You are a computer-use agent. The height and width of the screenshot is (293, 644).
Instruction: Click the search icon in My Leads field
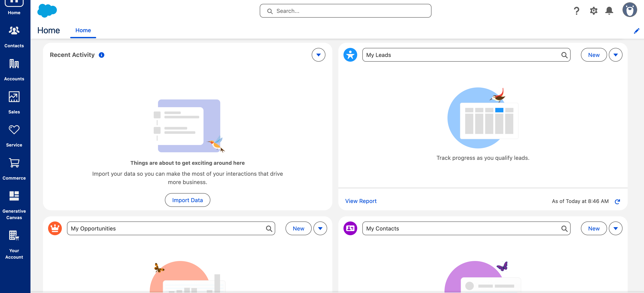[564, 55]
